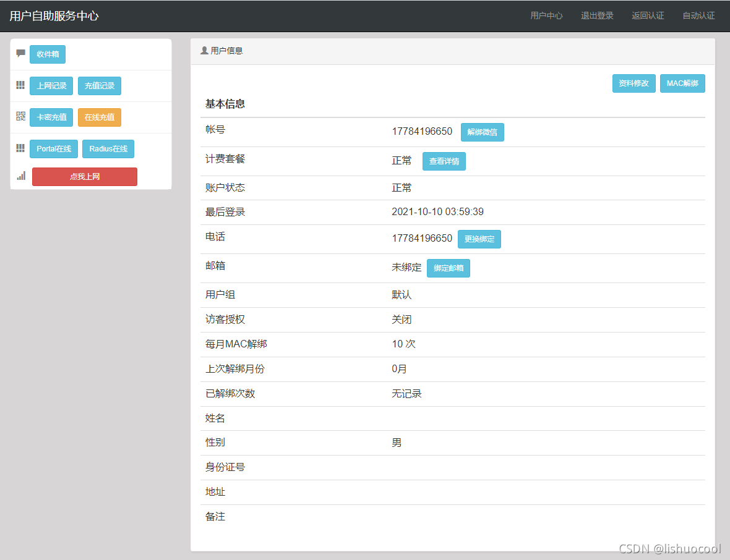Click 更换绑定 next to phone number
Viewport: 730px width, 560px height.
coord(479,239)
